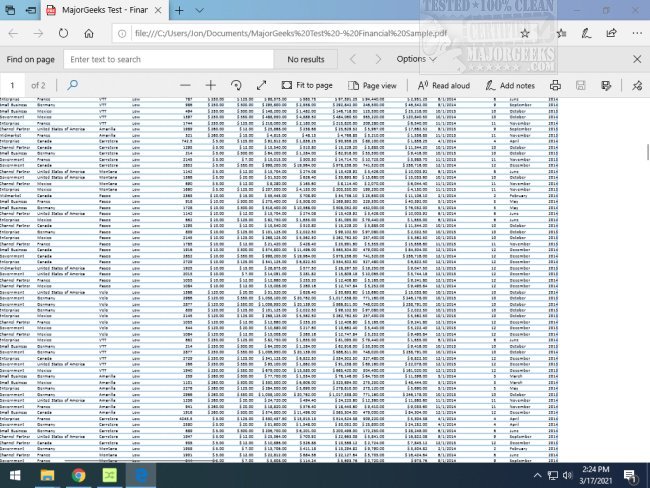Image resolution: width=650 pixels, height=488 pixels.
Task: Jump to next search result
Action: tap(378, 59)
